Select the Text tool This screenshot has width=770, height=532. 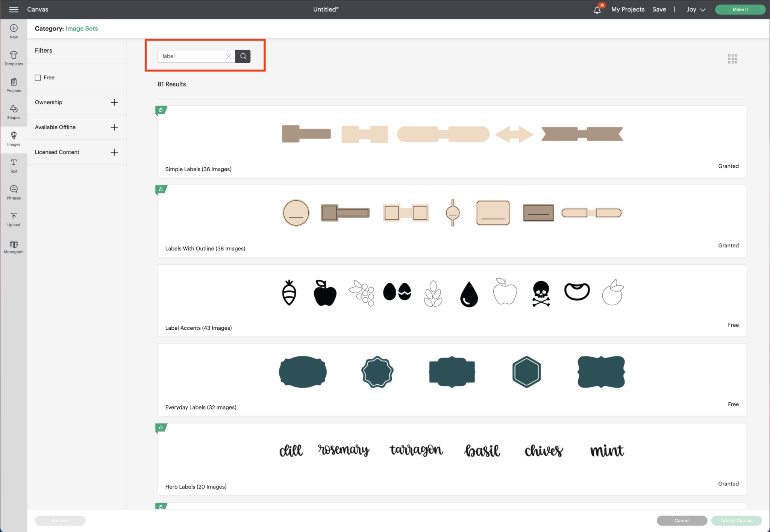tap(14, 166)
